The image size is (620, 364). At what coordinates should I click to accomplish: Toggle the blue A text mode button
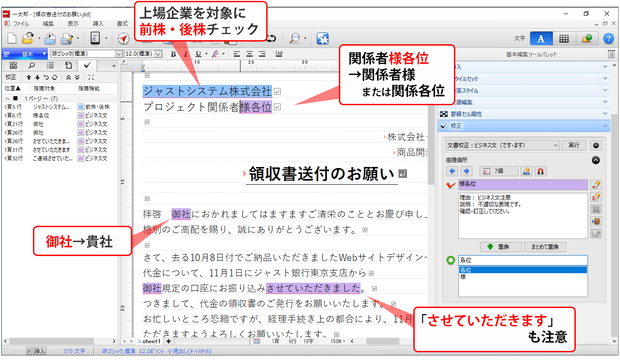coord(541,38)
